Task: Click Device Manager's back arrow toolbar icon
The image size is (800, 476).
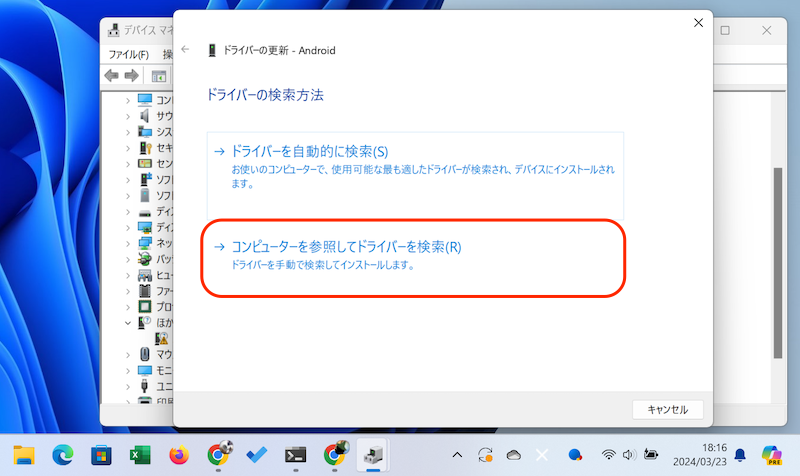Action: [112, 76]
